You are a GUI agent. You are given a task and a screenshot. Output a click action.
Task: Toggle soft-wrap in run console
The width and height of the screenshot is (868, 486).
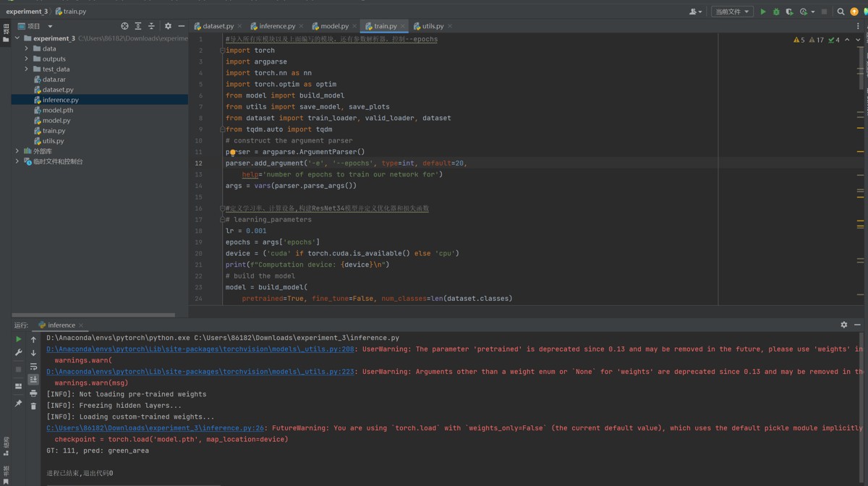pyautogui.click(x=33, y=367)
